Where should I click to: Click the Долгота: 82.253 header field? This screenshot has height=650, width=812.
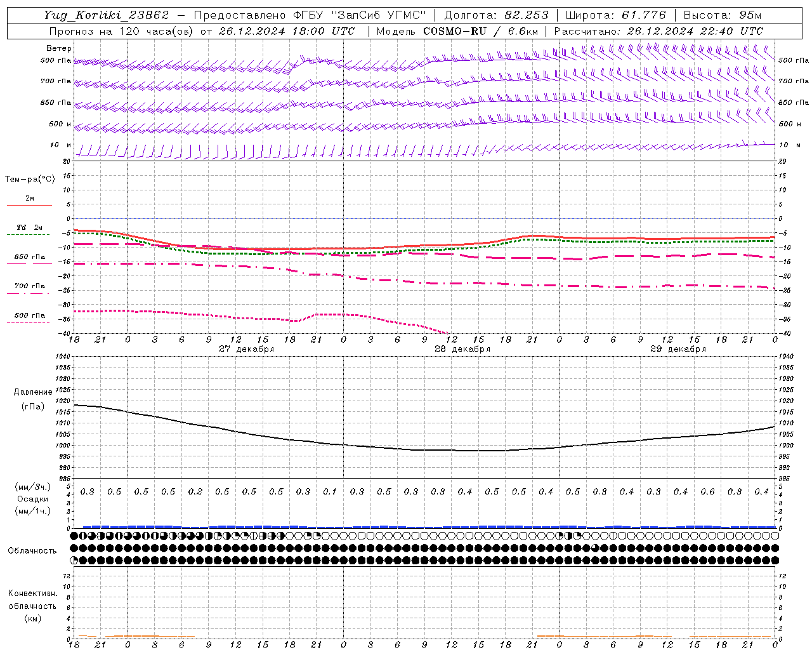496,15
